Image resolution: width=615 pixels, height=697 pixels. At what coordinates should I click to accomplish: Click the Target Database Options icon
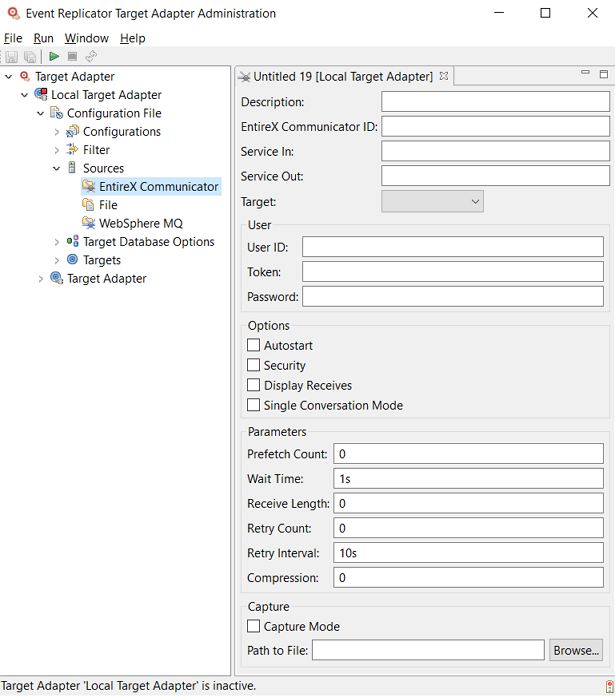click(73, 242)
